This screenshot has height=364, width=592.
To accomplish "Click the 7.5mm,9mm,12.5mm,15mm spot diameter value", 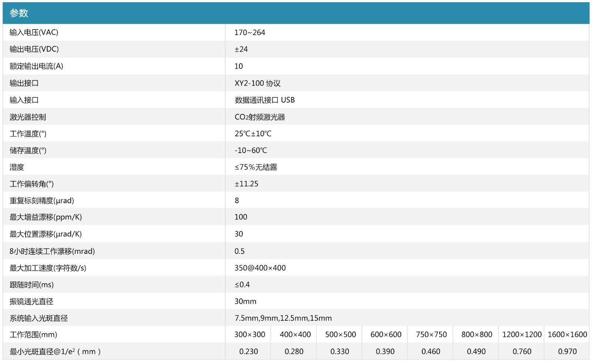I will click(283, 318).
